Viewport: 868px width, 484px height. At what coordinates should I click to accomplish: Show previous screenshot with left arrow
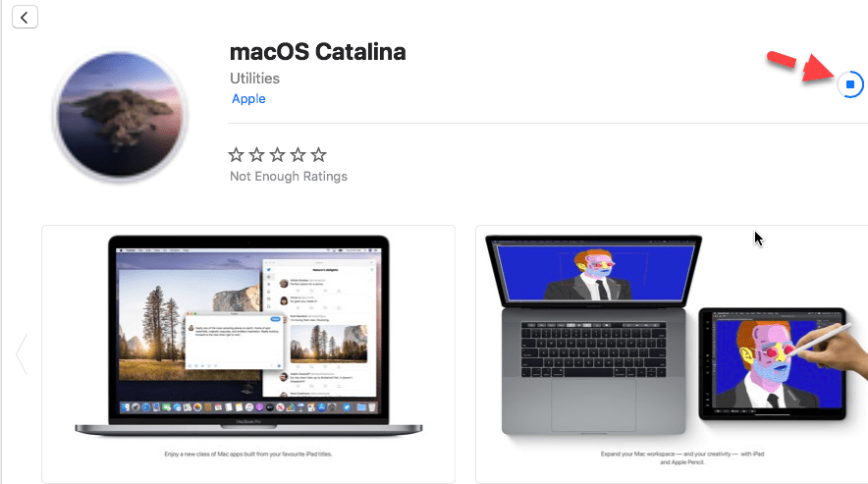(22, 354)
